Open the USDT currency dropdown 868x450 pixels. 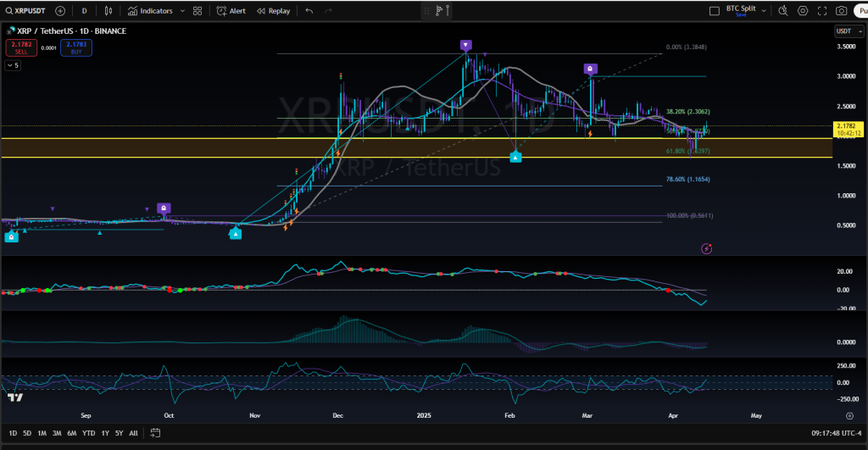849,31
